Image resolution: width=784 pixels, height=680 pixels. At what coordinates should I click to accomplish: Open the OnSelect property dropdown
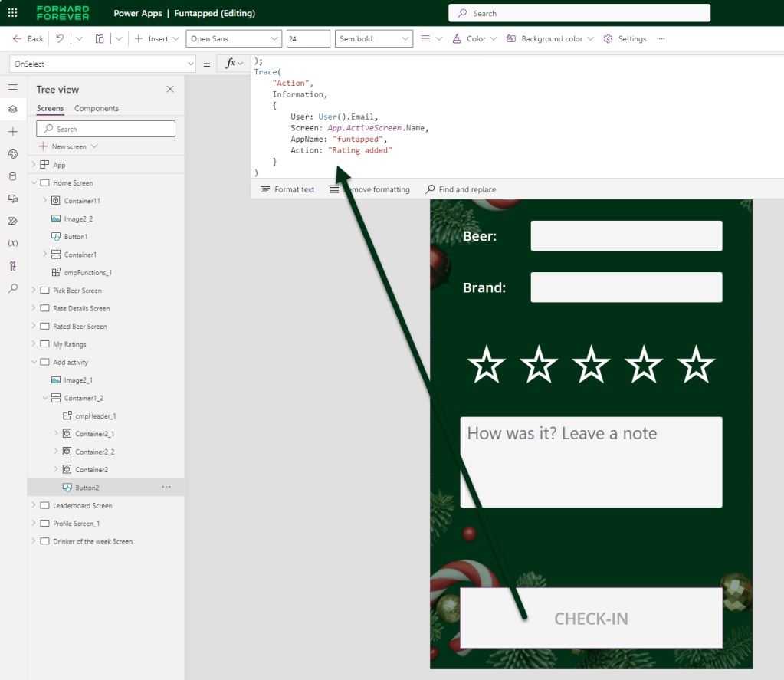pyautogui.click(x=103, y=64)
